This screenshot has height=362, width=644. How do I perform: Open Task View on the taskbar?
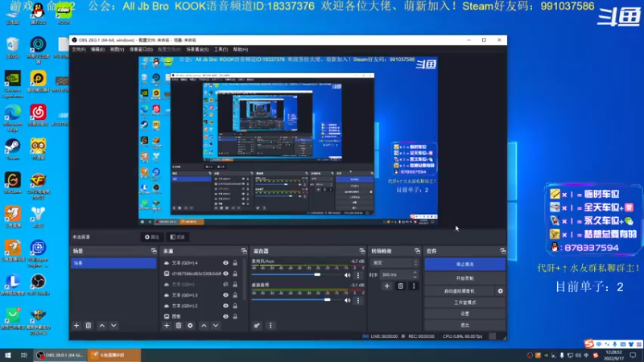point(24,355)
